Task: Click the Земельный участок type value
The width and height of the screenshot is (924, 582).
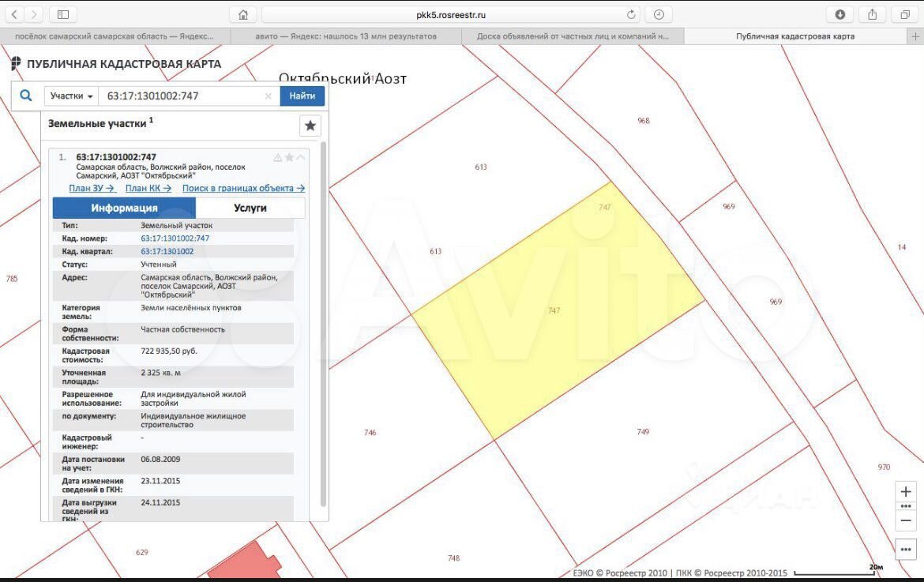Action: (177, 226)
